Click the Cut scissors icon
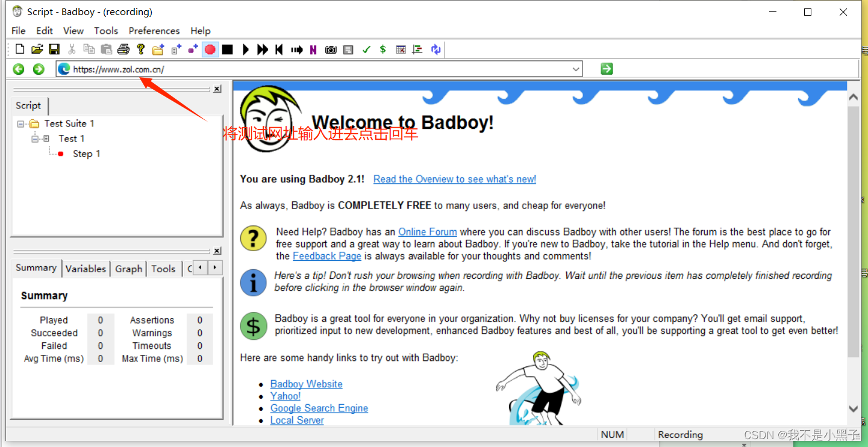868x447 pixels. pyautogui.click(x=72, y=49)
